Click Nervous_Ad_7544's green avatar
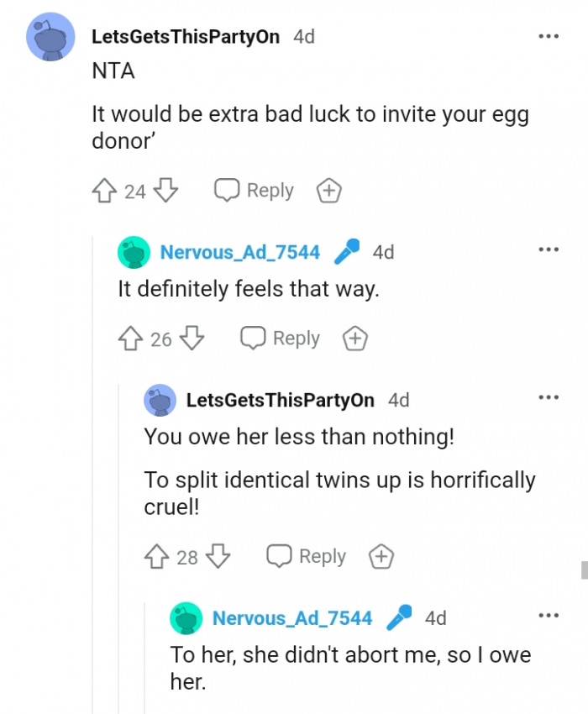Viewport: 588px width, 714px height. coord(132,251)
